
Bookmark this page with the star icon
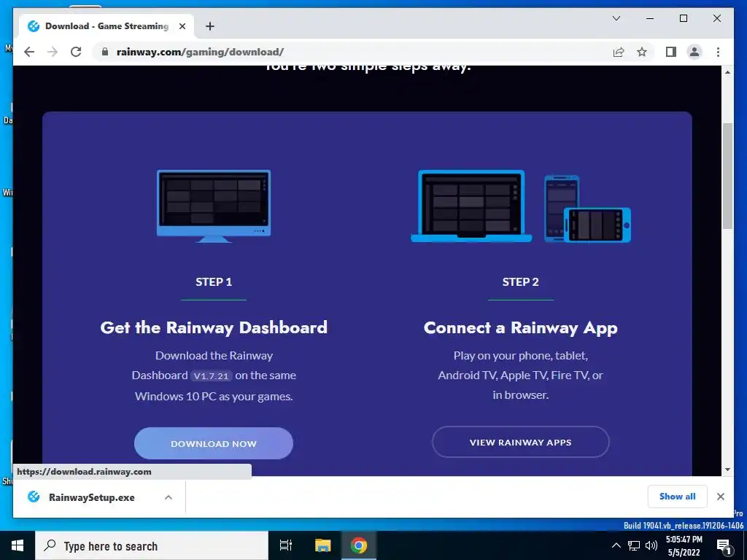(x=642, y=52)
